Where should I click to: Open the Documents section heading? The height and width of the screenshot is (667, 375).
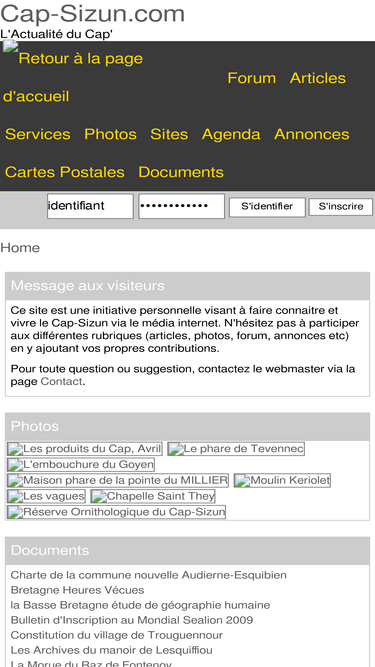50,550
